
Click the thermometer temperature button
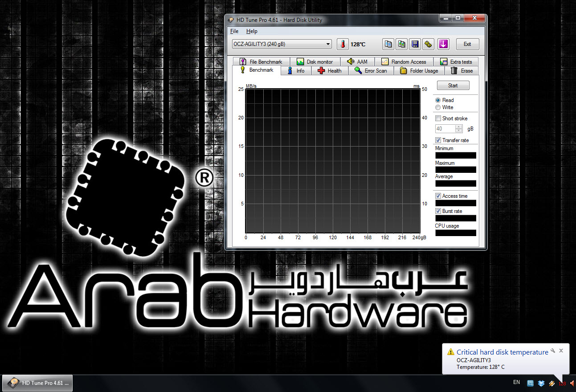[x=343, y=44]
